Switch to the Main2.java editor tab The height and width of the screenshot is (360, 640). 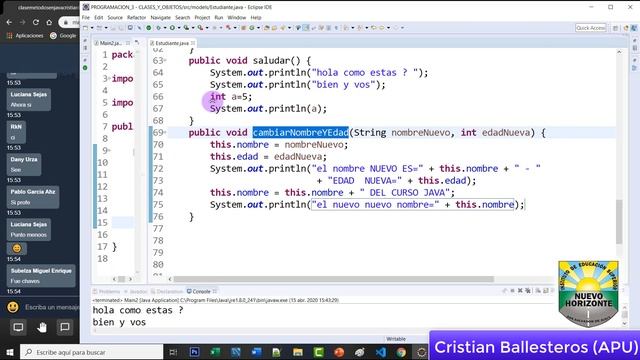(x=111, y=43)
